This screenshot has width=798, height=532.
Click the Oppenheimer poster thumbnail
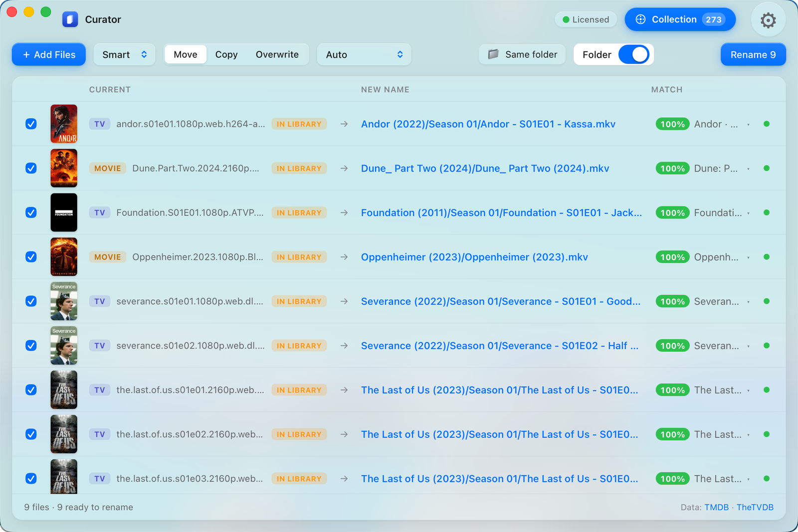pos(64,257)
